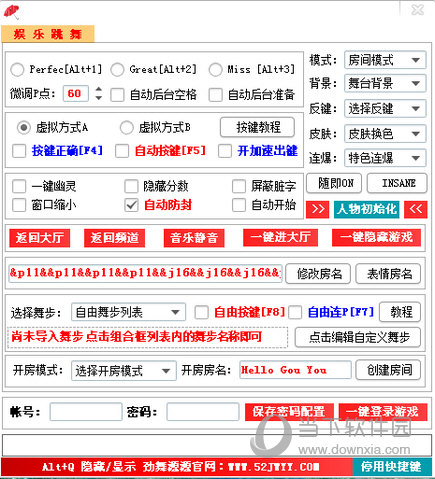Open the 自由舞步列表 combo box
This screenshot has height=479, width=435.
(x=128, y=312)
